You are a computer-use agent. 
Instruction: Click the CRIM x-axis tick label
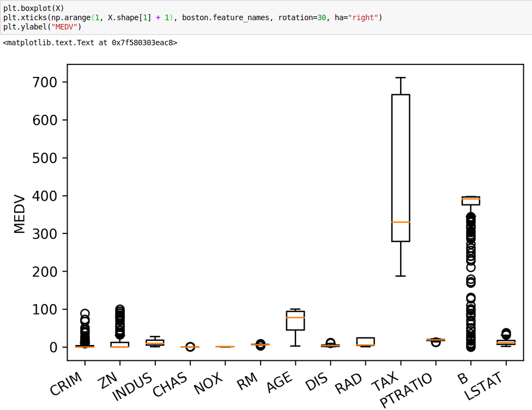[66, 383]
